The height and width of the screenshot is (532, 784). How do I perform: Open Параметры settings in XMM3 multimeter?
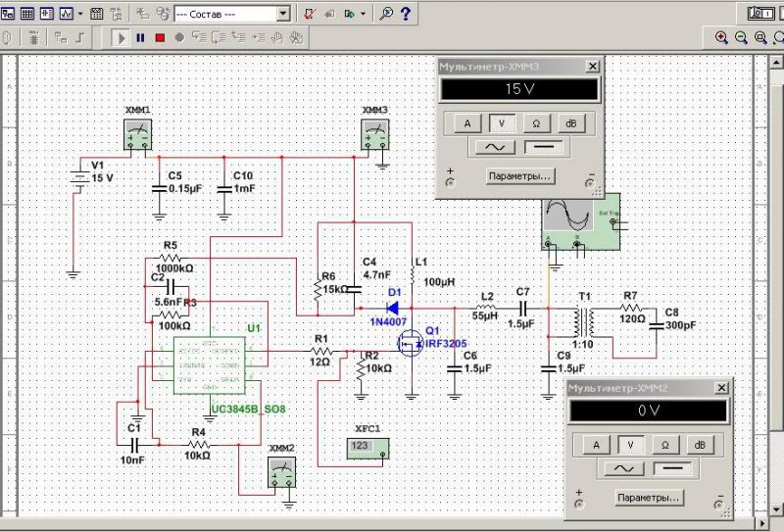pyautogui.click(x=519, y=176)
